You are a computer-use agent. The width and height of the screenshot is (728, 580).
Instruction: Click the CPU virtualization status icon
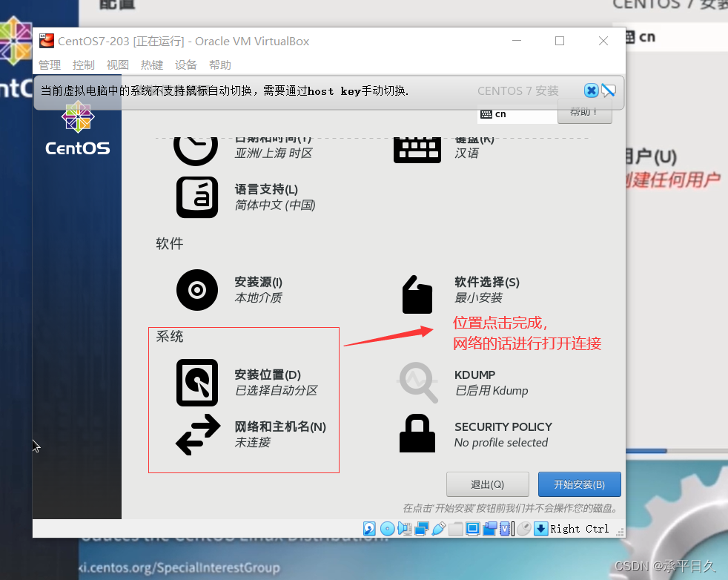[x=506, y=529]
